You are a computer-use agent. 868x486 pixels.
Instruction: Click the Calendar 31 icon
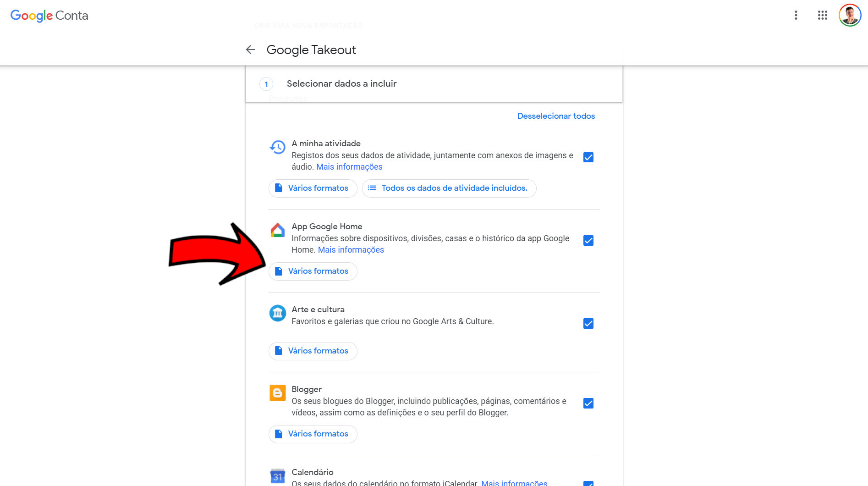click(278, 476)
